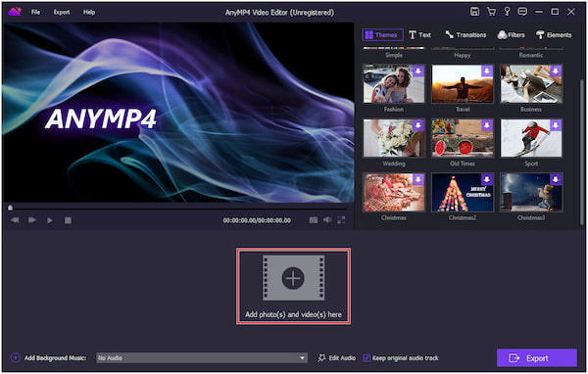Minimize the AnyMP4 window
Image resolution: width=588 pixels, height=374 pixels.
(539, 12)
